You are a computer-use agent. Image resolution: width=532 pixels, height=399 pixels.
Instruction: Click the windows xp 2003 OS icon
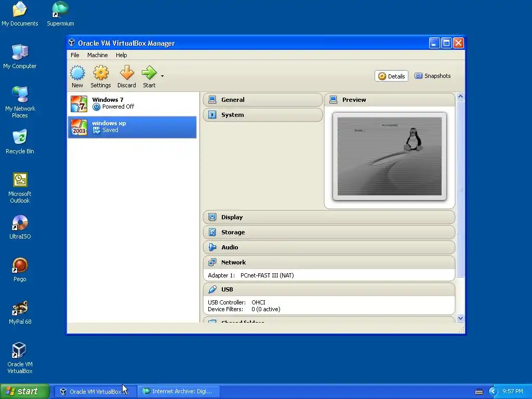pyautogui.click(x=79, y=127)
